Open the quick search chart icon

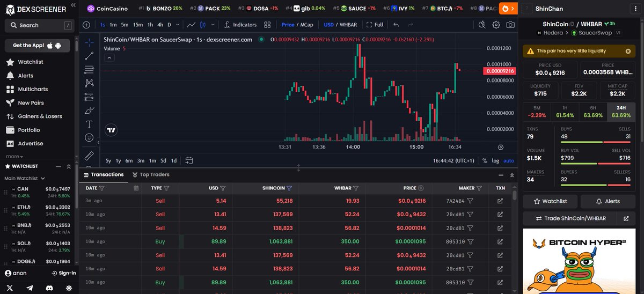(x=481, y=25)
